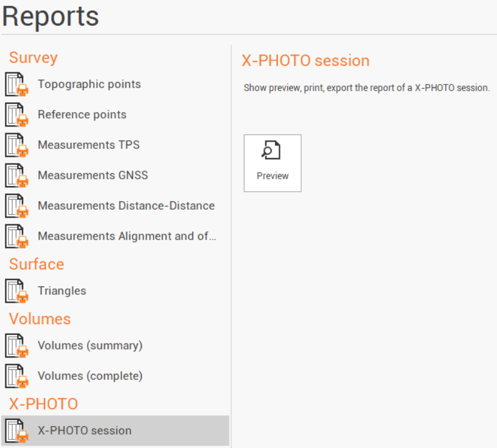Open the Measurements Alignment and offset report label
The image size is (497, 448).
(127, 236)
